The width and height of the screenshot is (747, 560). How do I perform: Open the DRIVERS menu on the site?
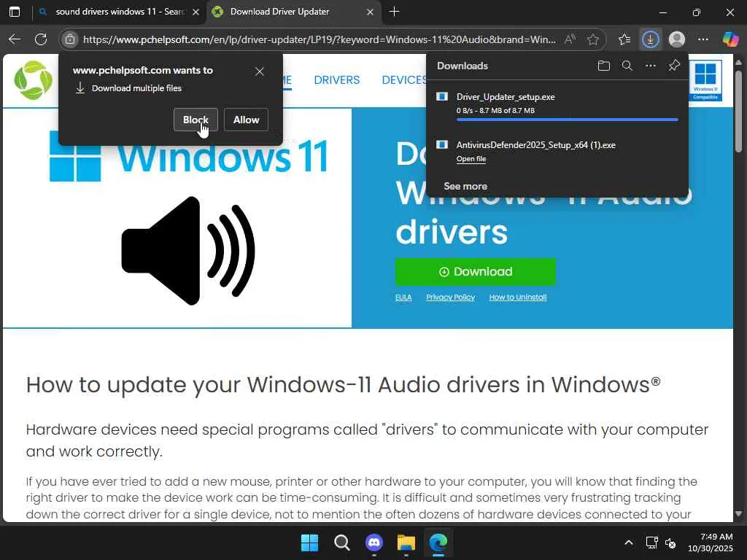(x=337, y=80)
